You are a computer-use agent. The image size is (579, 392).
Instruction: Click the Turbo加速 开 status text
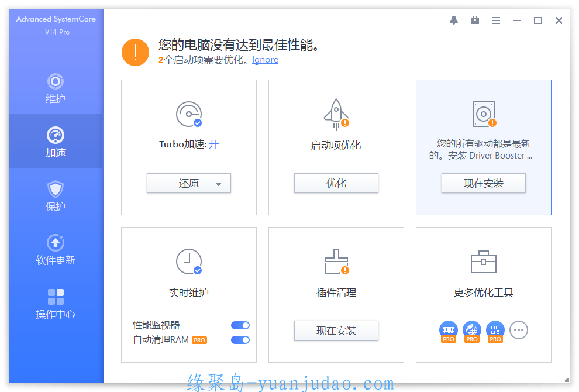pos(214,144)
